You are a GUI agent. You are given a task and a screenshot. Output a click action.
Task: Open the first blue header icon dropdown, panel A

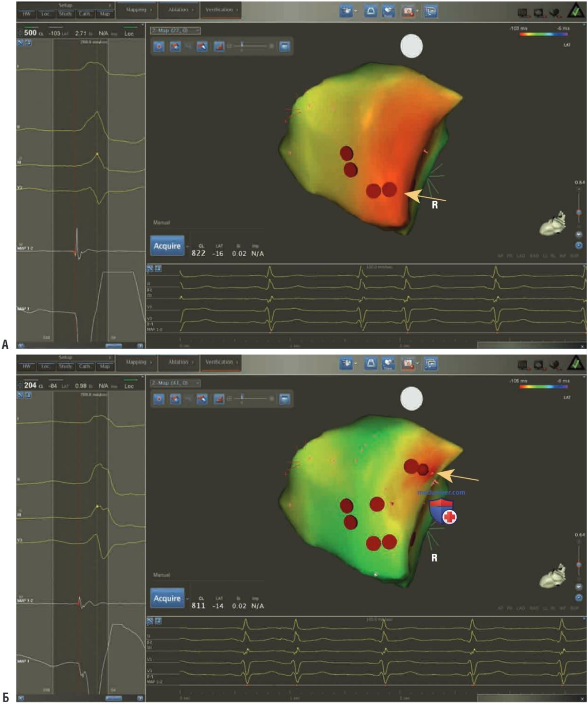(356, 11)
